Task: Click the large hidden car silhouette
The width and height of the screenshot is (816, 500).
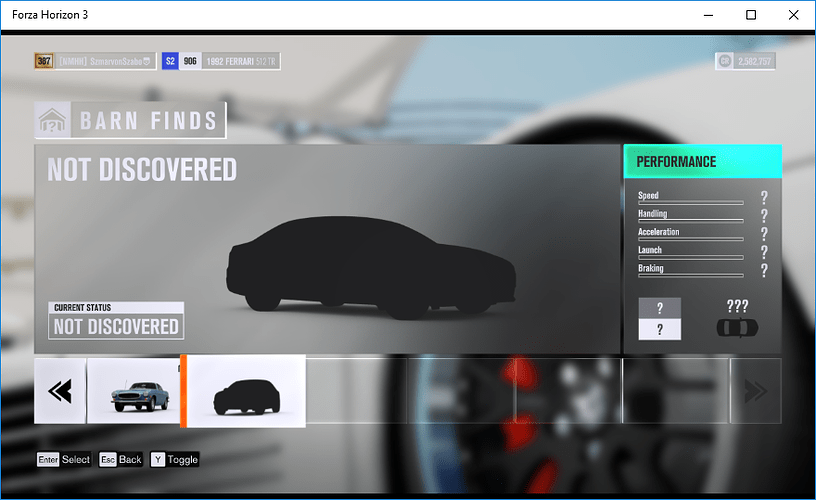Action: (x=371, y=267)
